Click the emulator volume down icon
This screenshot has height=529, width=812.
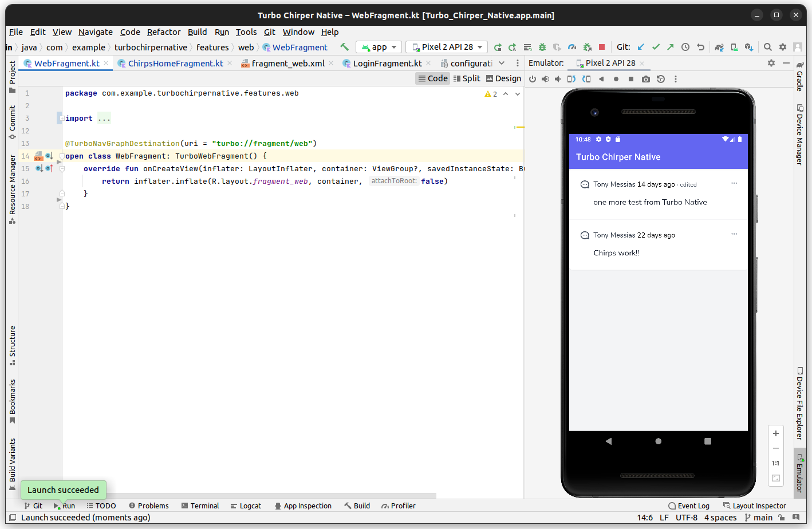[x=558, y=79]
